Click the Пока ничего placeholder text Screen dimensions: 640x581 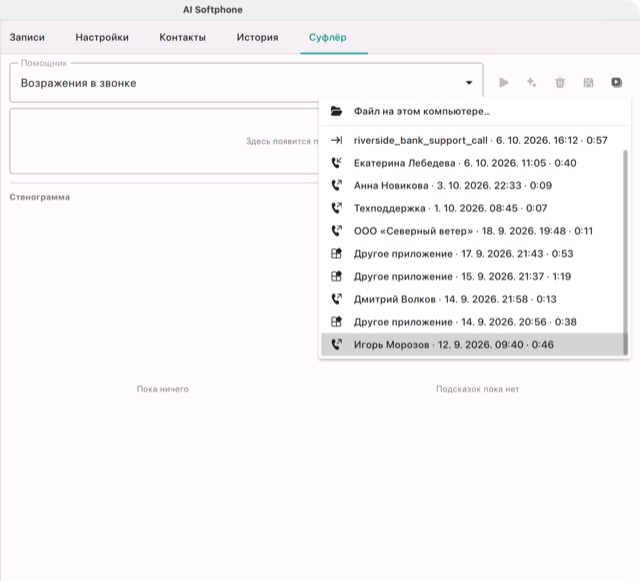(162, 389)
